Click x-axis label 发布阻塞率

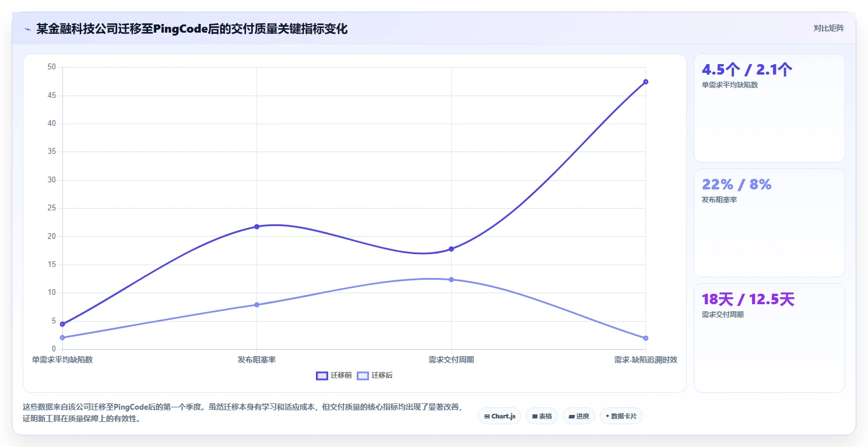(x=256, y=360)
